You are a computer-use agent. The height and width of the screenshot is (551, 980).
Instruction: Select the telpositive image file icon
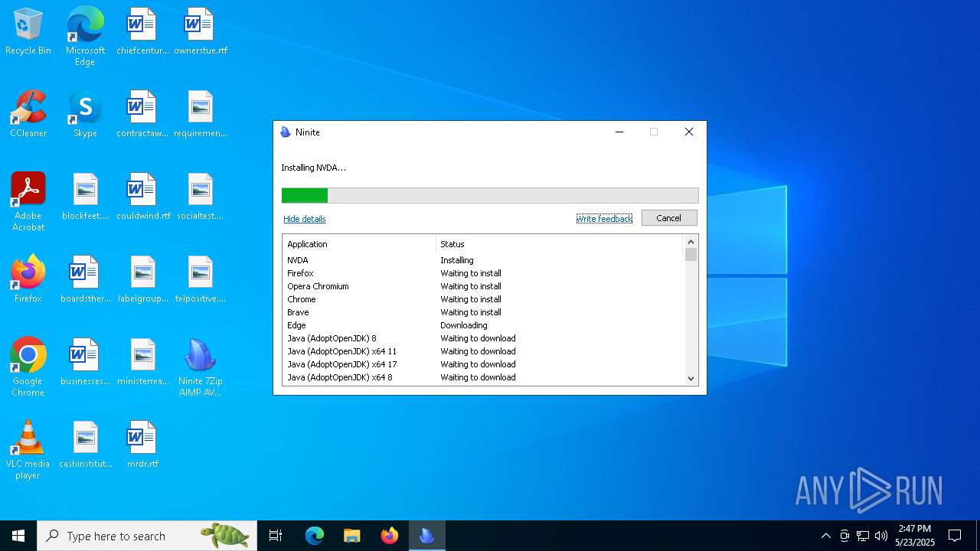coord(200,280)
